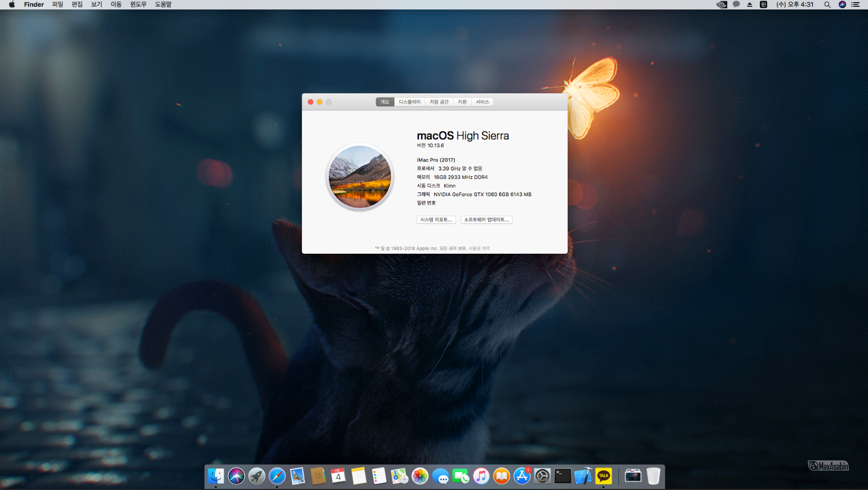Image resolution: width=868 pixels, height=490 pixels.
Task: Click speech bubble icon in menu bar
Action: tap(736, 4)
